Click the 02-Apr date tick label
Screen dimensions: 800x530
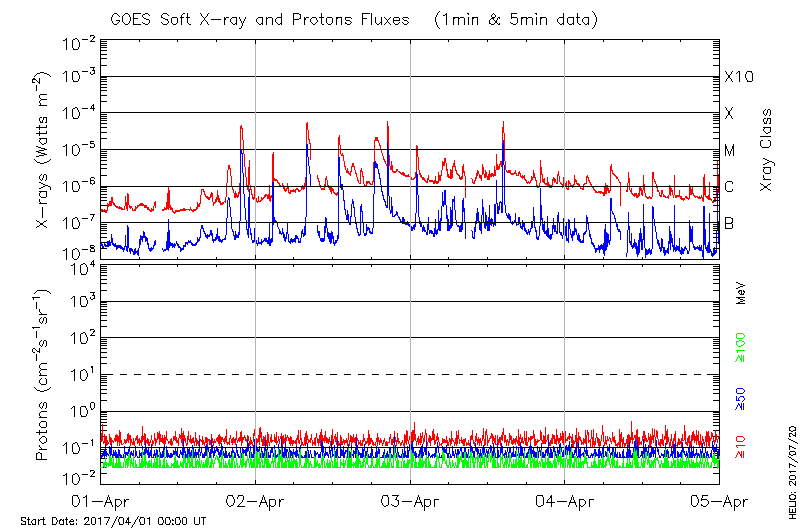(x=256, y=500)
